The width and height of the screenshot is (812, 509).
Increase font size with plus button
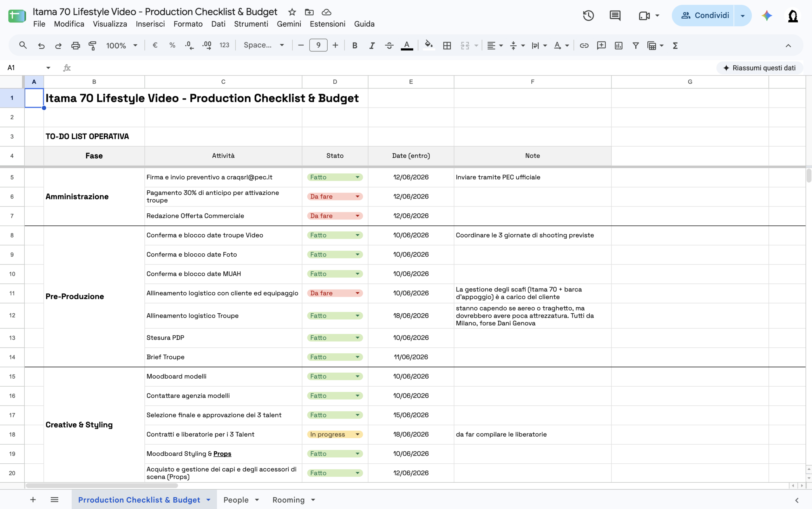click(335, 45)
